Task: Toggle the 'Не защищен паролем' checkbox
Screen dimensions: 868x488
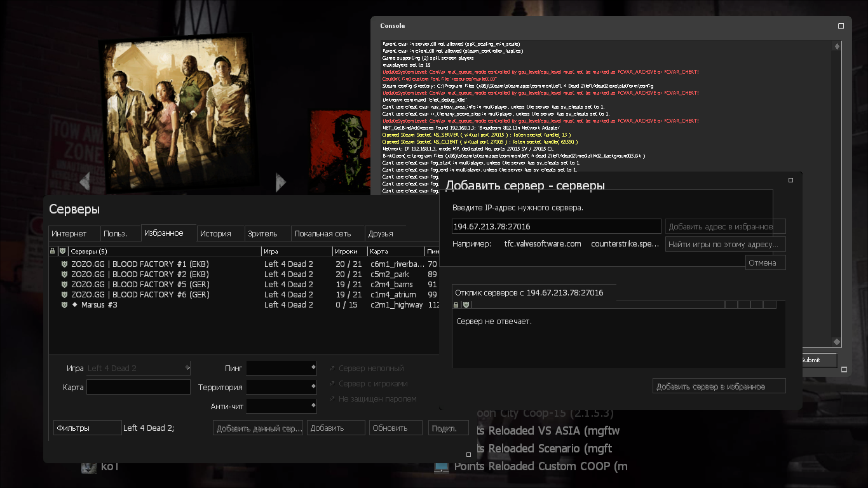Action: coord(332,399)
